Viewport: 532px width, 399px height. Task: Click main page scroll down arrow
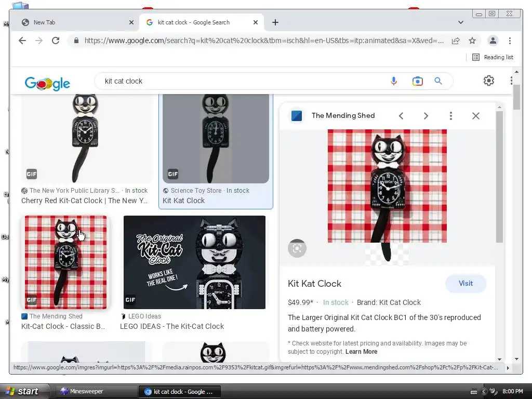[x=516, y=359]
